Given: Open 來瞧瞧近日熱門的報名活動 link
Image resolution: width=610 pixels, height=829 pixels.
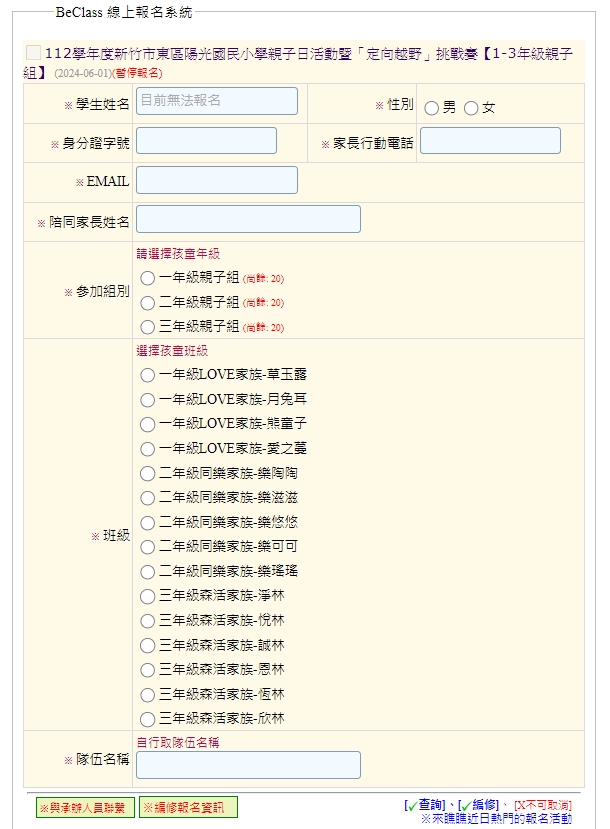Looking at the screenshot, I should (496, 819).
